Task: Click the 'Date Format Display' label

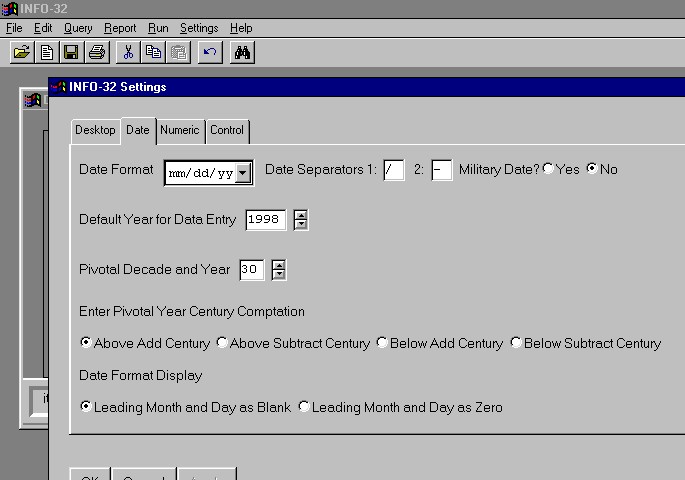Action: point(140,376)
